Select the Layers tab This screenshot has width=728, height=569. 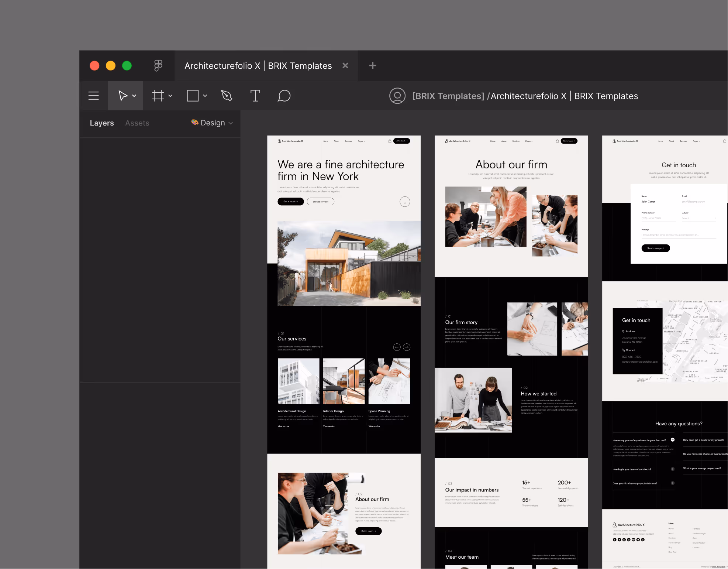click(102, 123)
